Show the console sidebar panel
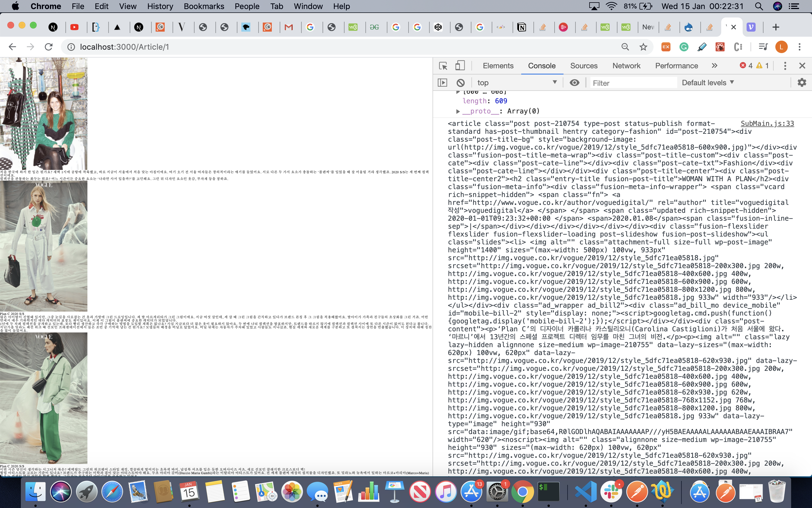 (443, 83)
